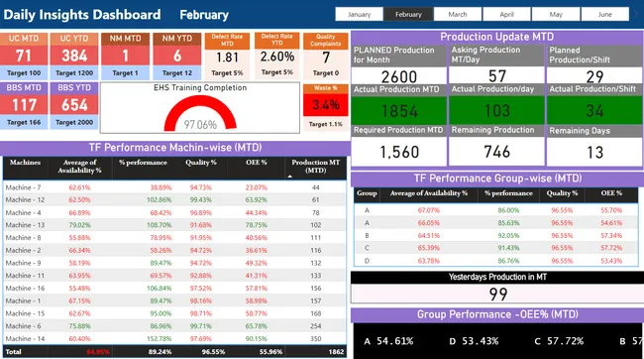This screenshot has height=359, width=644.
Task: Click total production value 1862
Action: [x=336, y=352]
